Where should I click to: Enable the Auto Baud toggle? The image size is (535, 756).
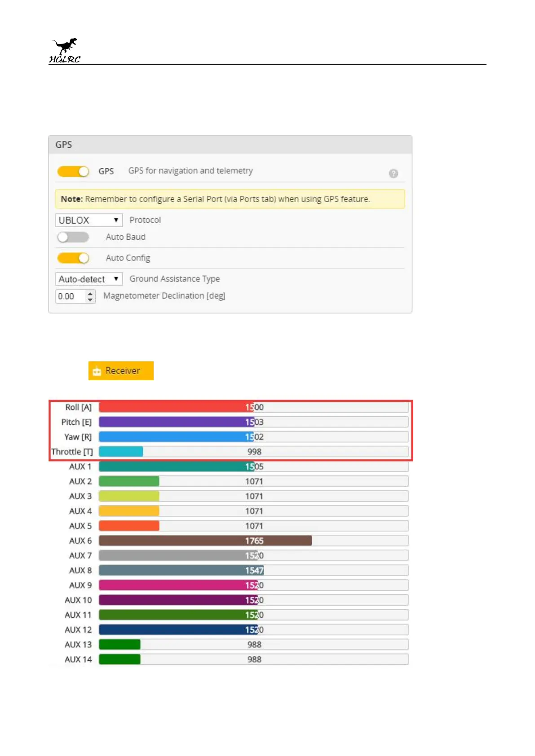click(73, 237)
